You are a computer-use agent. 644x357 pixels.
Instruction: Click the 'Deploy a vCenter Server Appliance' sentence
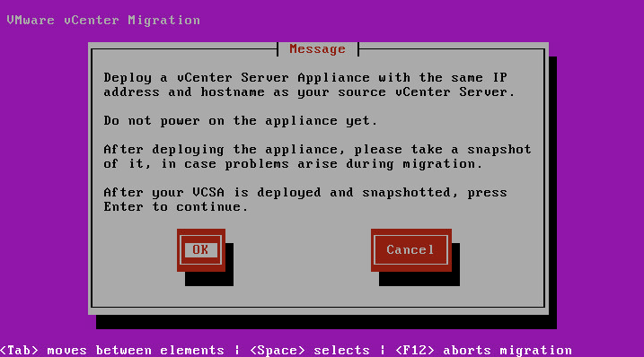[x=305, y=77]
